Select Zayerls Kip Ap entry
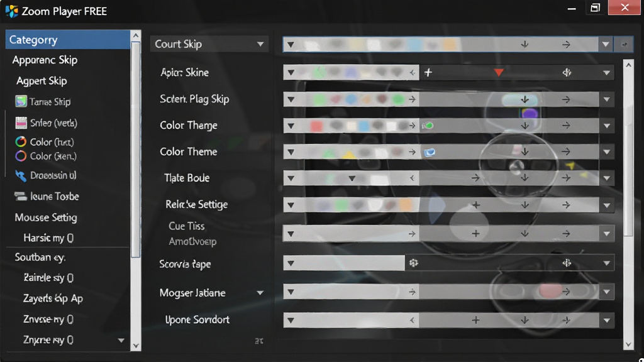The image size is (644, 362). (x=53, y=299)
